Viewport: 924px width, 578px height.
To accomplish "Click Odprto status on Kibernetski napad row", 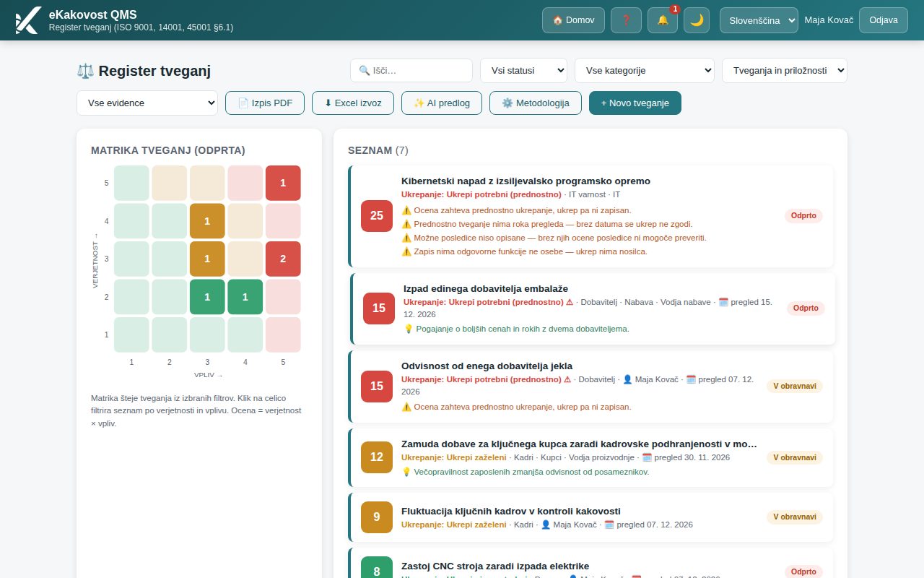I will coord(803,216).
